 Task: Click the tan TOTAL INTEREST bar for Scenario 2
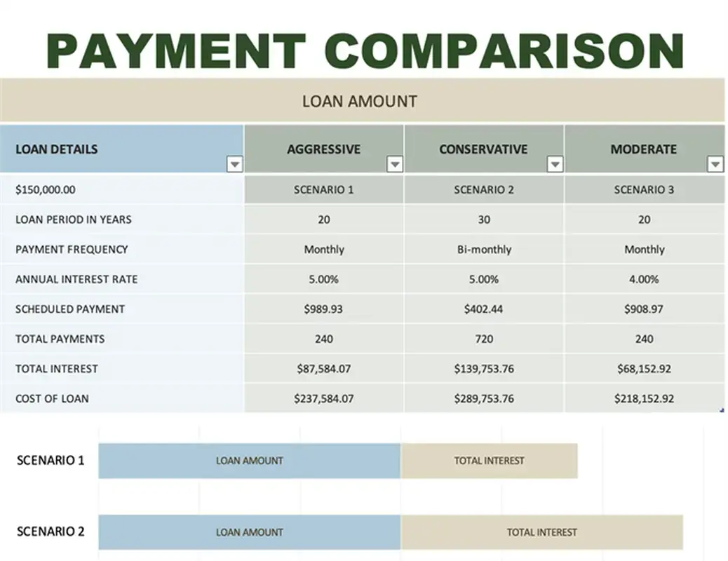click(541, 532)
